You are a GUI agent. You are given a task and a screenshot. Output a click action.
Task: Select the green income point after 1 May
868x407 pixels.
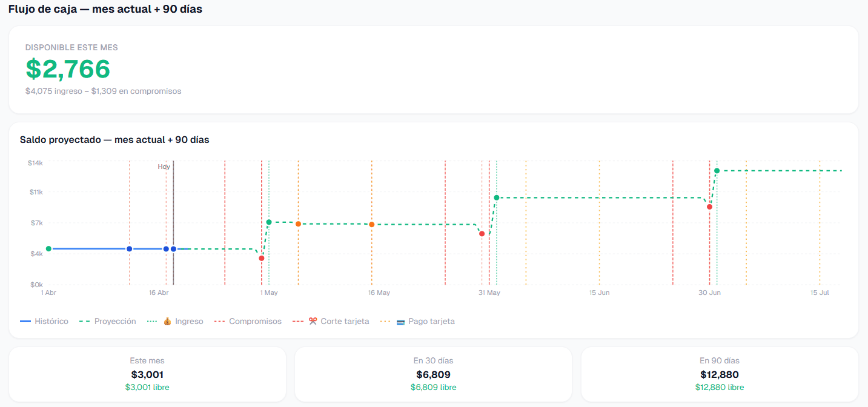269,222
